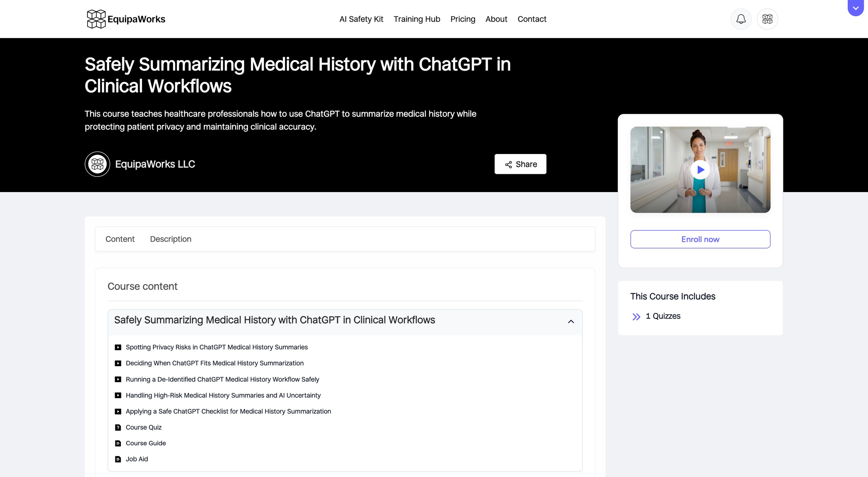Click the video icon beside Running a De-Identified Workflow

tap(118, 379)
